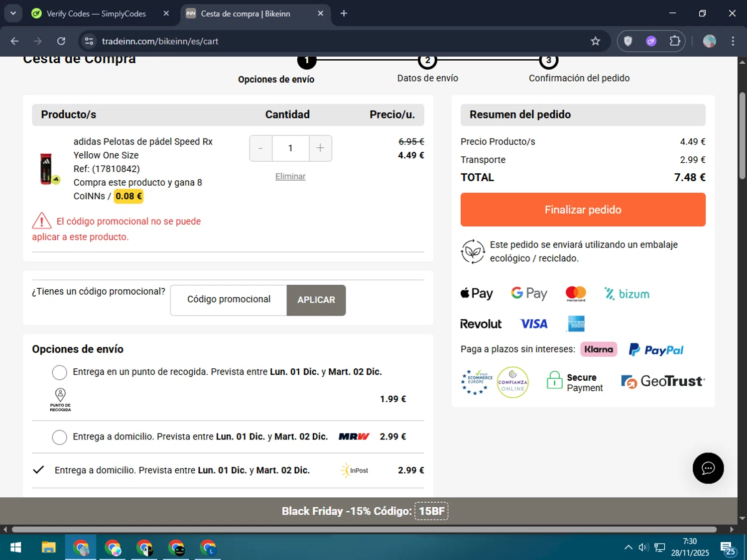The height and width of the screenshot is (560, 747).
Task: Open the shield extension icon
Action: point(628,41)
